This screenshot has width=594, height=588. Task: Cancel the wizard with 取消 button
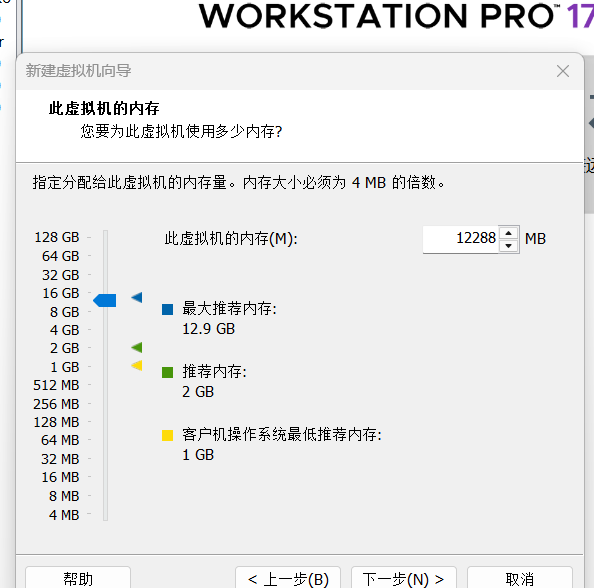520,578
